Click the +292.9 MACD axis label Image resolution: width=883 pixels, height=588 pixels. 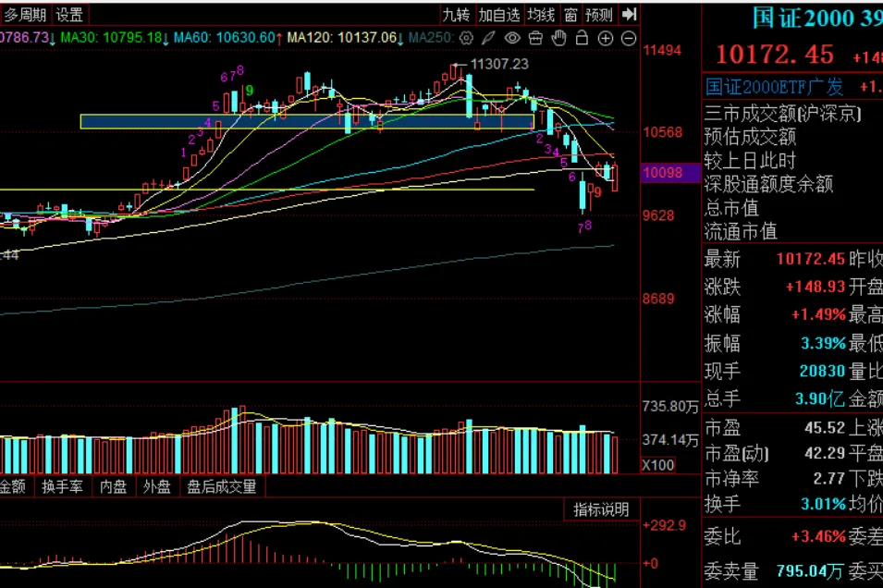point(664,525)
